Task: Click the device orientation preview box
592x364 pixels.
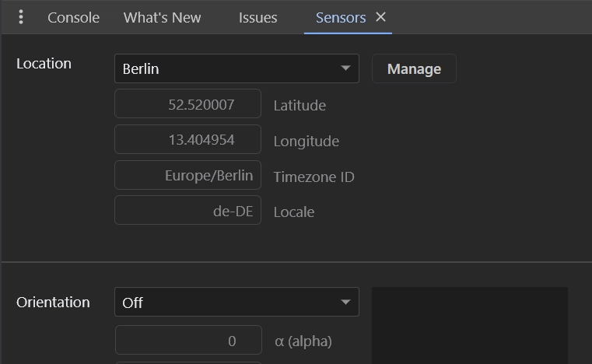Action: pyautogui.click(x=470, y=325)
